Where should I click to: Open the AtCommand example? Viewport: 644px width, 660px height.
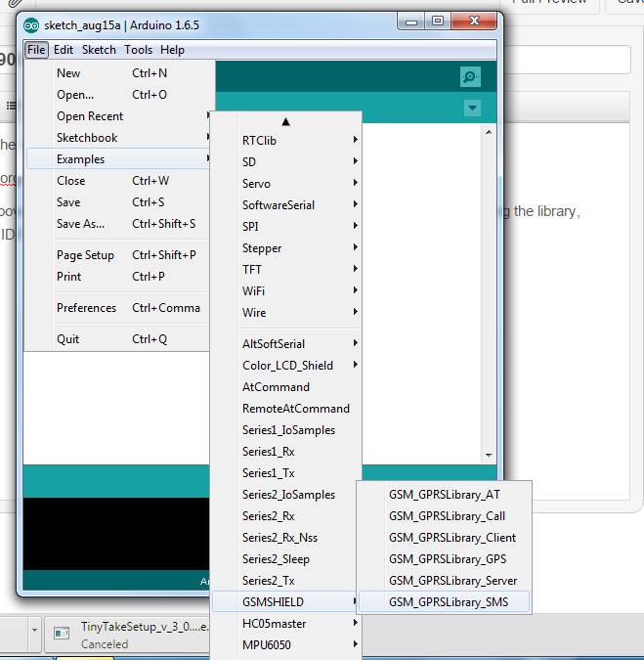point(286,387)
